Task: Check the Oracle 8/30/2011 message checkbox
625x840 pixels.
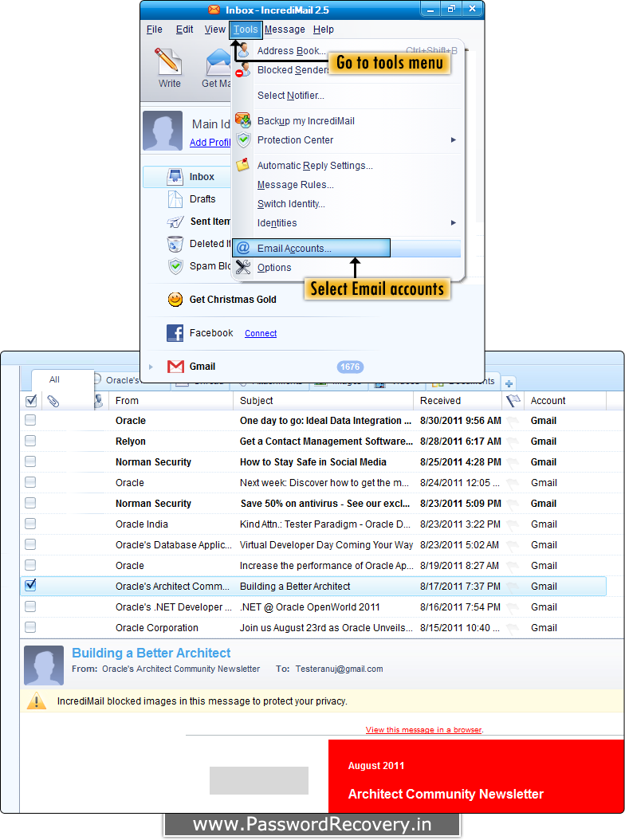Action: coord(30,420)
